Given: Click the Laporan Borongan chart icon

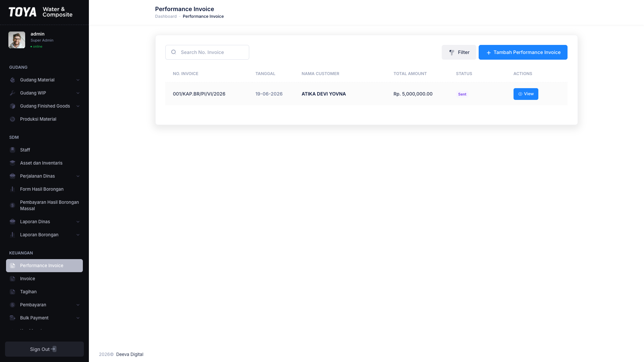Looking at the screenshot, I should (12, 235).
